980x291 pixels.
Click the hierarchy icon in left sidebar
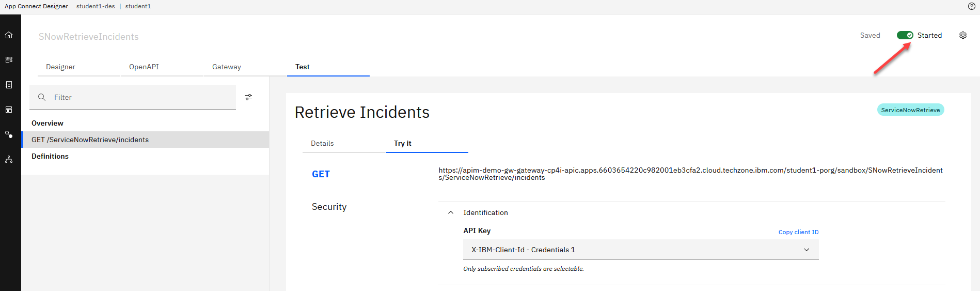pos(9,159)
